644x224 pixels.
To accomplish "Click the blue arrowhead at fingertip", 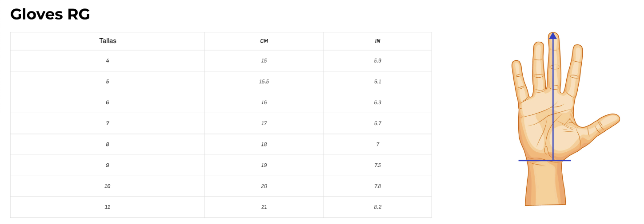I will (x=553, y=36).
